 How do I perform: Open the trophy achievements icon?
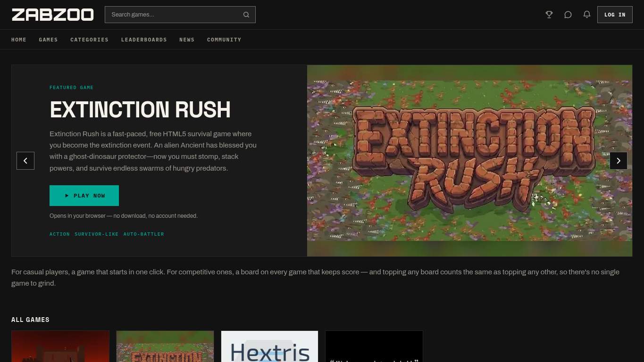click(549, 15)
